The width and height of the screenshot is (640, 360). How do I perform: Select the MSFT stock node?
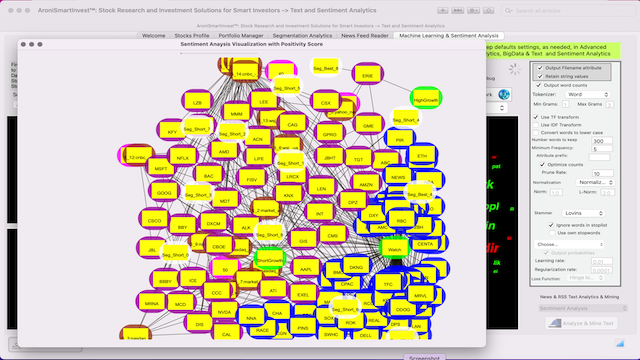pyautogui.click(x=161, y=168)
